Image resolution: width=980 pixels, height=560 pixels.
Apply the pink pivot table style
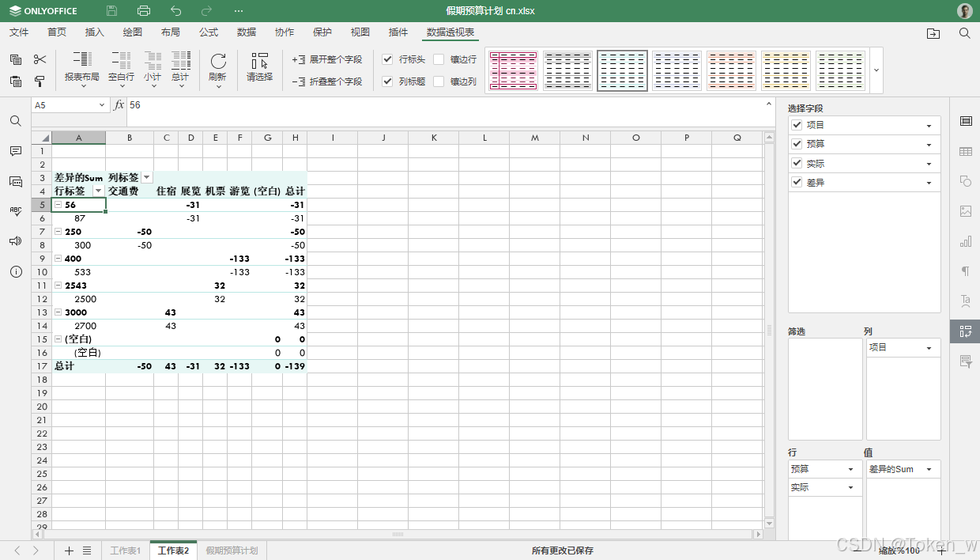(x=513, y=70)
